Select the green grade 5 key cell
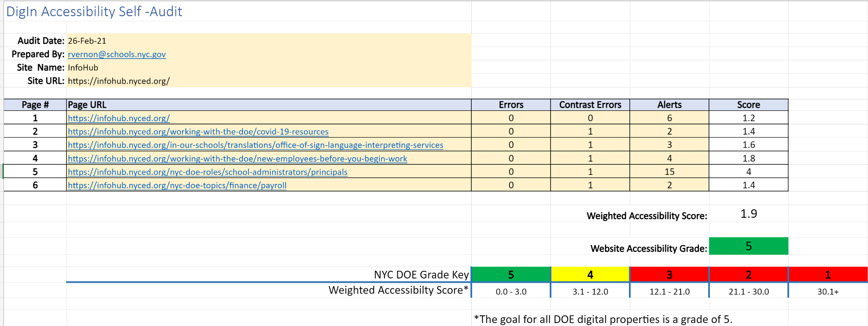 point(511,275)
